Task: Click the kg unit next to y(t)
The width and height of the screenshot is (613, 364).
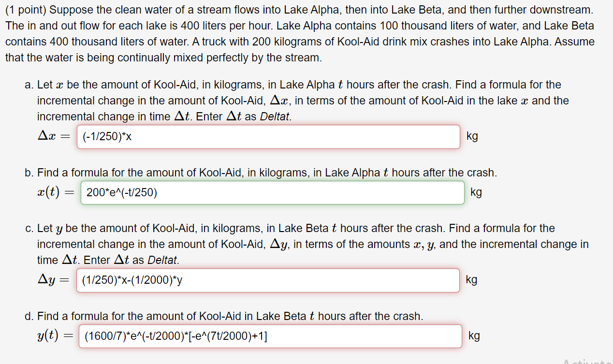Action: [474, 335]
